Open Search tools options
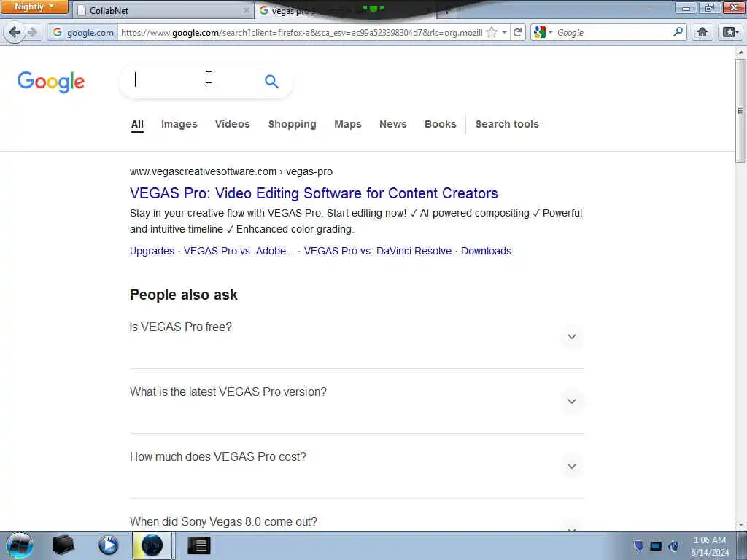Image resolution: width=747 pixels, height=560 pixels. pyautogui.click(x=507, y=124)
